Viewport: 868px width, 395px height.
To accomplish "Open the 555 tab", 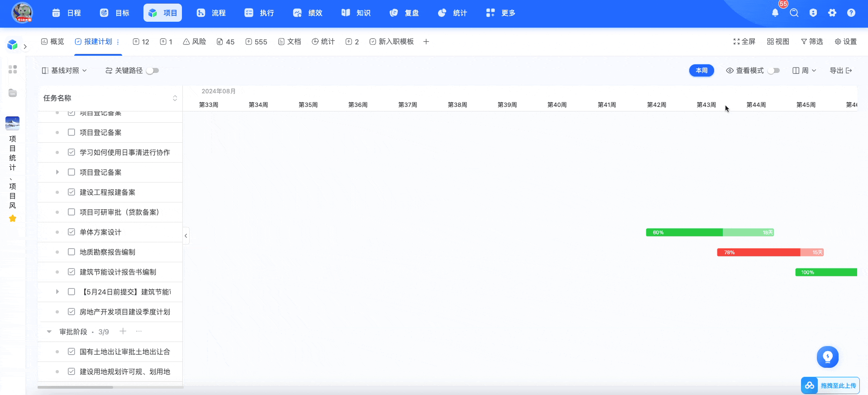I will (256, 42).
